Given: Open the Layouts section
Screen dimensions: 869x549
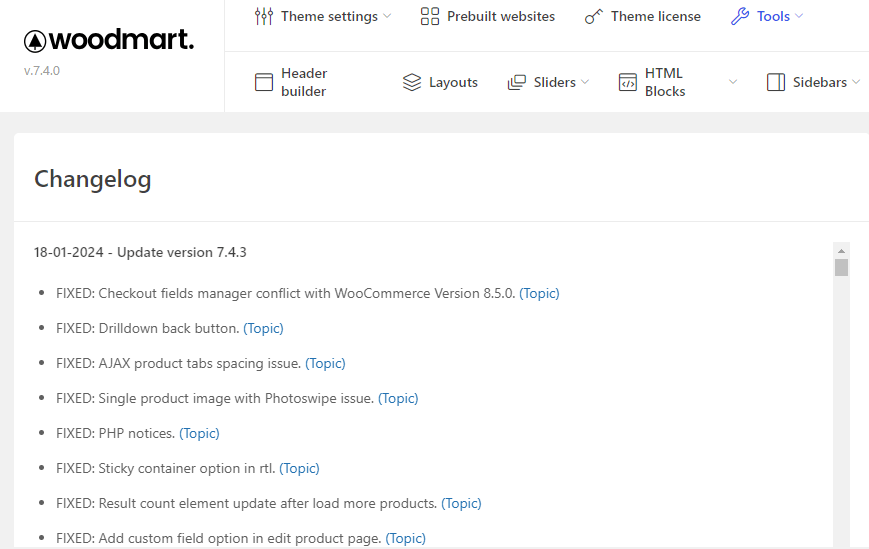Looking at the screenshot, I should pos(453,82).
